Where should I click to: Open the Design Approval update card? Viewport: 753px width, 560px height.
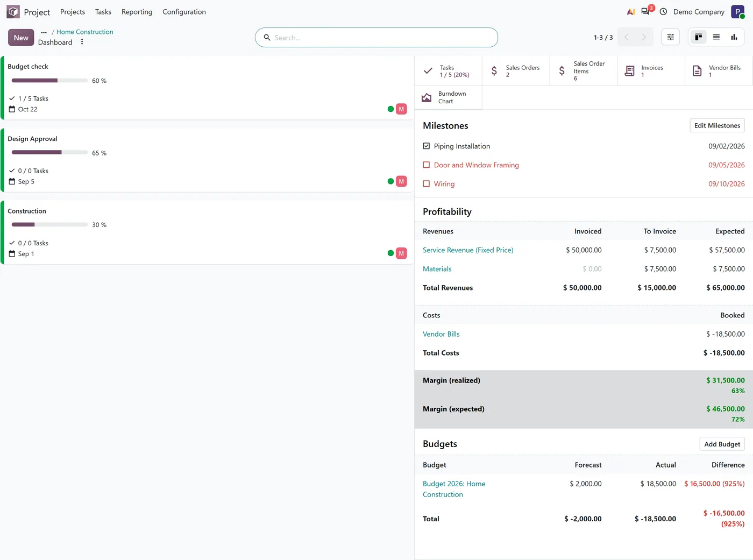tap(207, 160)
